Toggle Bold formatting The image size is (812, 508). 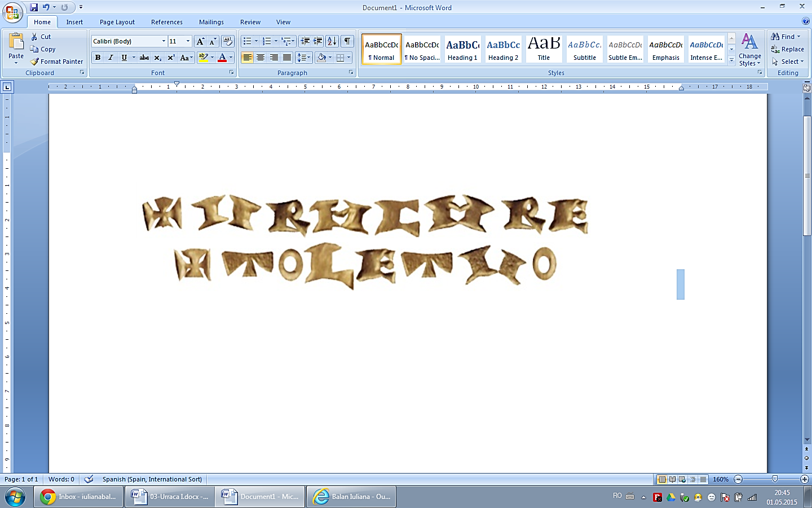click(x=98, y=58)
